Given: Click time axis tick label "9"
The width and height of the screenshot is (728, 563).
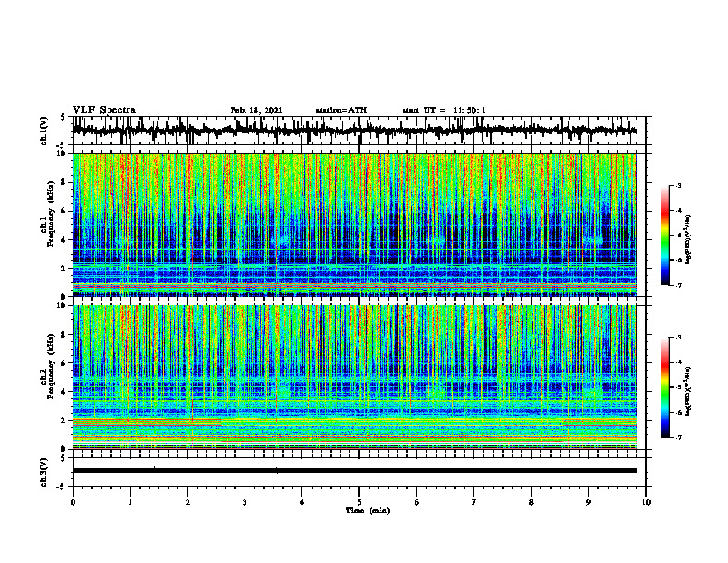Looking at the screenshot, I should point(588,502).
